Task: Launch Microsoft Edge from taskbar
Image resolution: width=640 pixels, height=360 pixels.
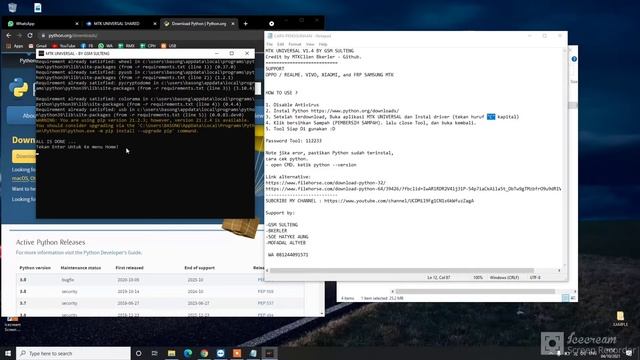Action: pos(188,353)
